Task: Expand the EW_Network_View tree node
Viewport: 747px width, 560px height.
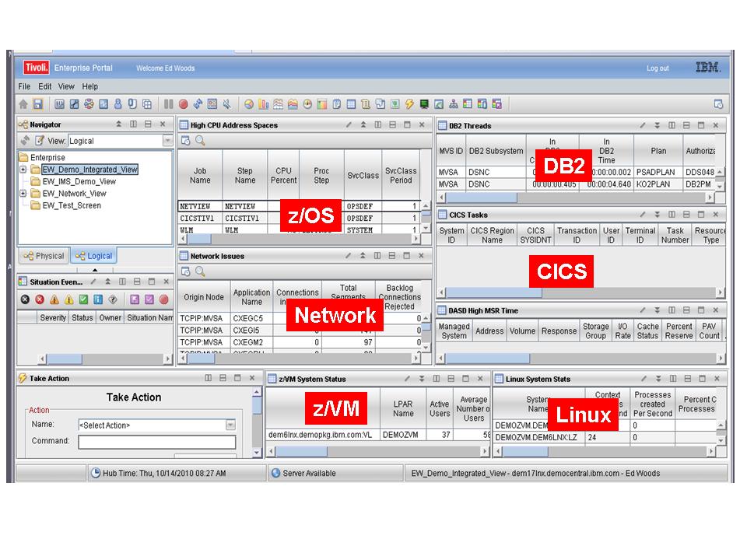Action: pos(23,194)
